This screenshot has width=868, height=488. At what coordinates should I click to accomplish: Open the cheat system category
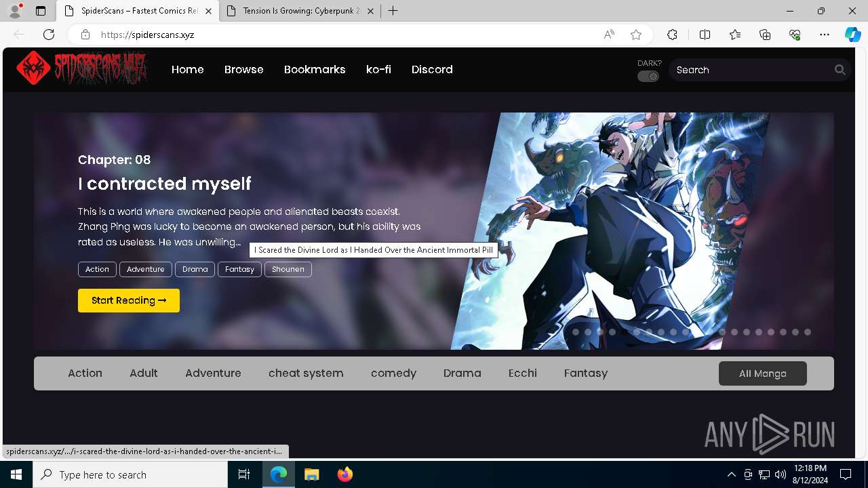306,373
